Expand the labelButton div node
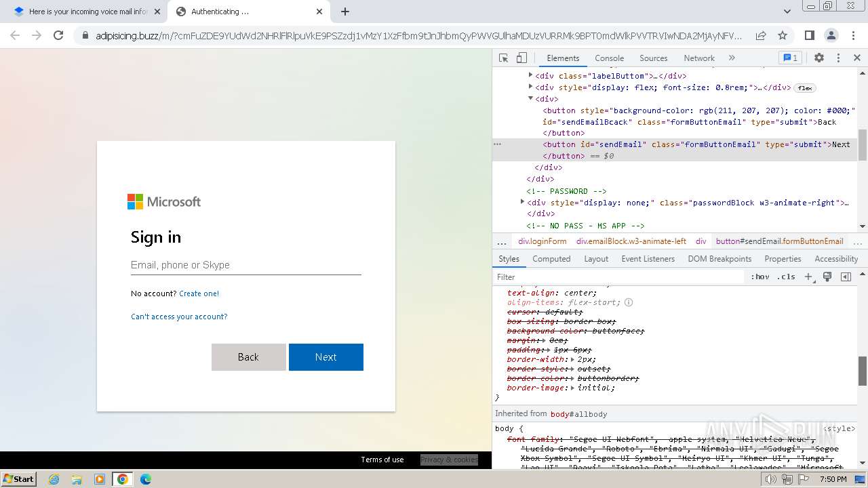 [530, 76]
